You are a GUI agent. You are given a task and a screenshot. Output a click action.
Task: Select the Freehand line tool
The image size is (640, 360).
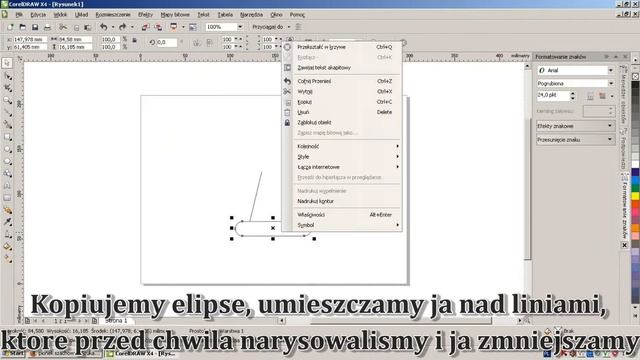click(x=7, y=112)
